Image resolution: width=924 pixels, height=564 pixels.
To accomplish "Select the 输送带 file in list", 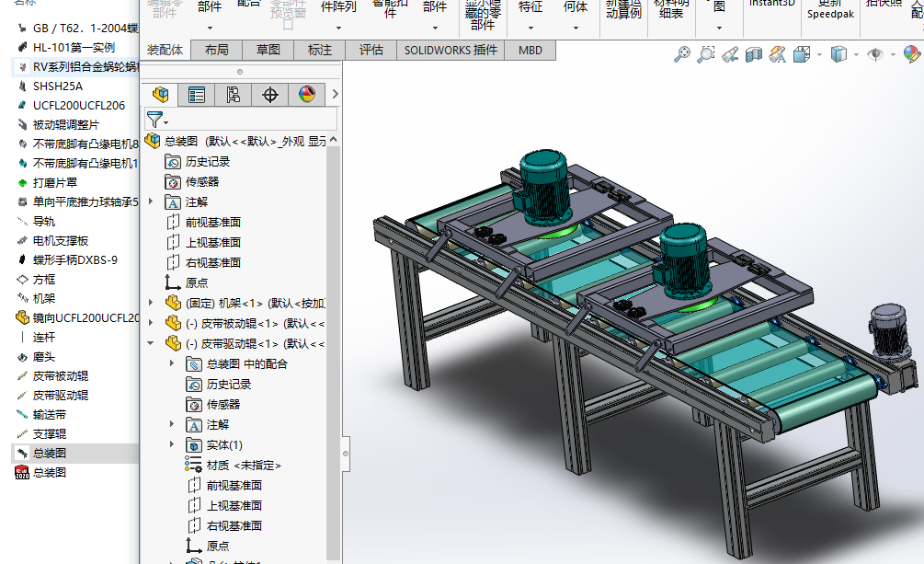I will pos(50,414).
